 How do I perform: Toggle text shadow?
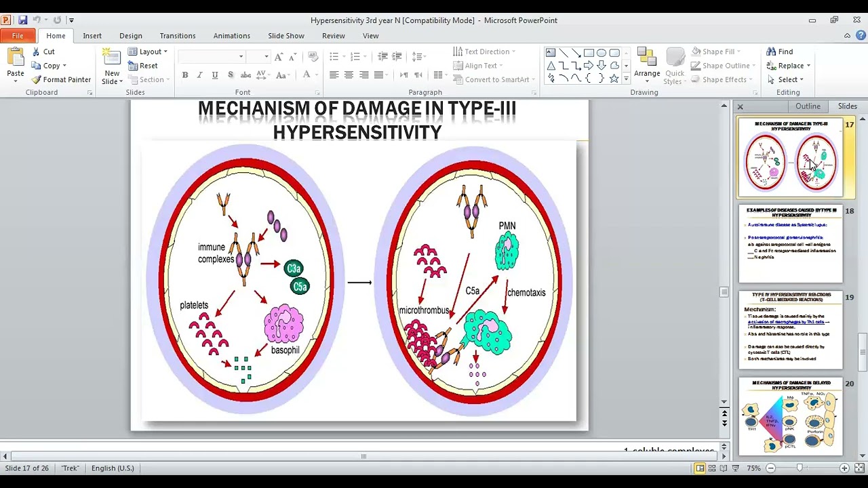point(231,75)
